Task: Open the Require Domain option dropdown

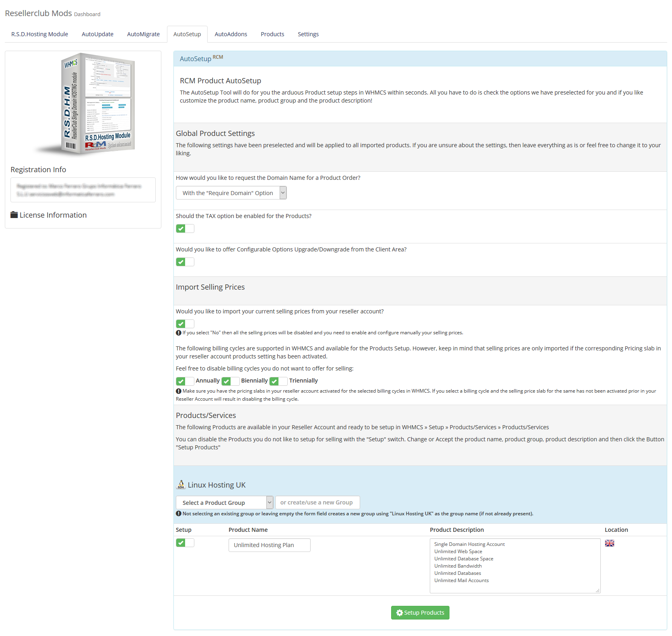Action: 231,193
